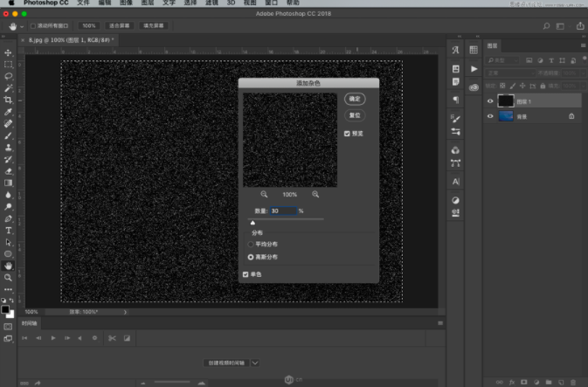
Task: Expand the status bar info arrow
Action: 125,312
